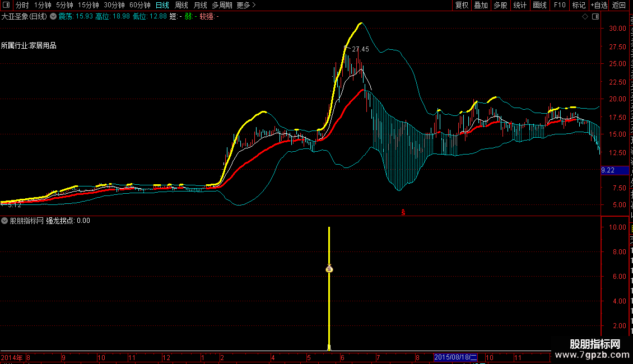Select the 60分钟 period tab
633x364 pixels.
pos(139,5)
